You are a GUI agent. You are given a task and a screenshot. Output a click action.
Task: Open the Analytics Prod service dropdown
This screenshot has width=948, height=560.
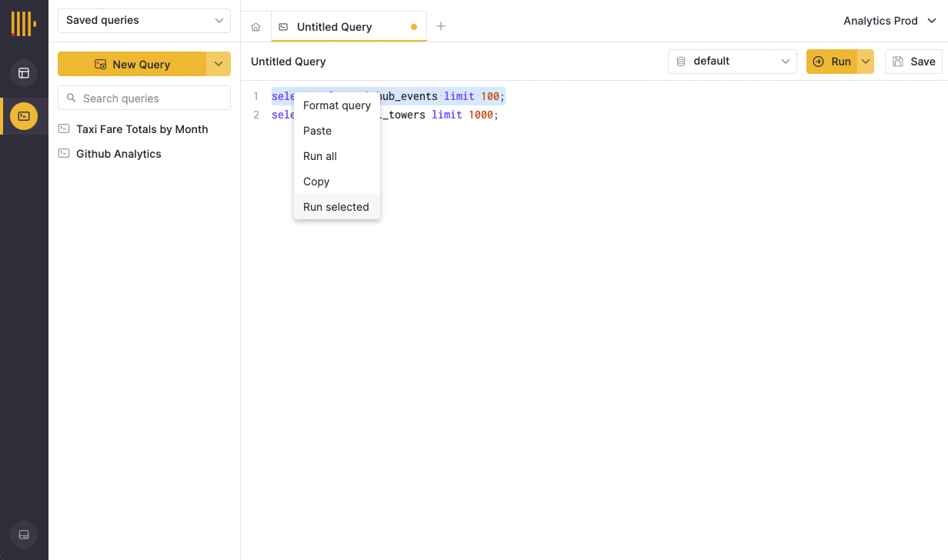click(889, 21)
